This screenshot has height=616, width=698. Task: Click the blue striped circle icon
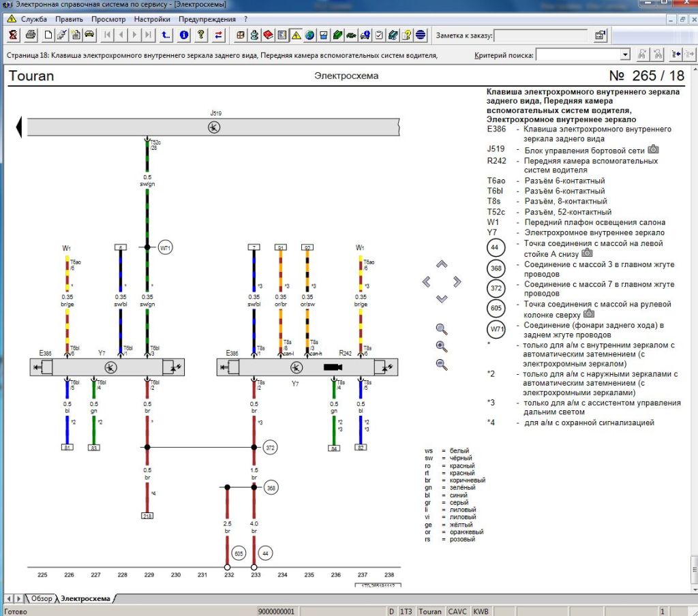tap(421, 35)
